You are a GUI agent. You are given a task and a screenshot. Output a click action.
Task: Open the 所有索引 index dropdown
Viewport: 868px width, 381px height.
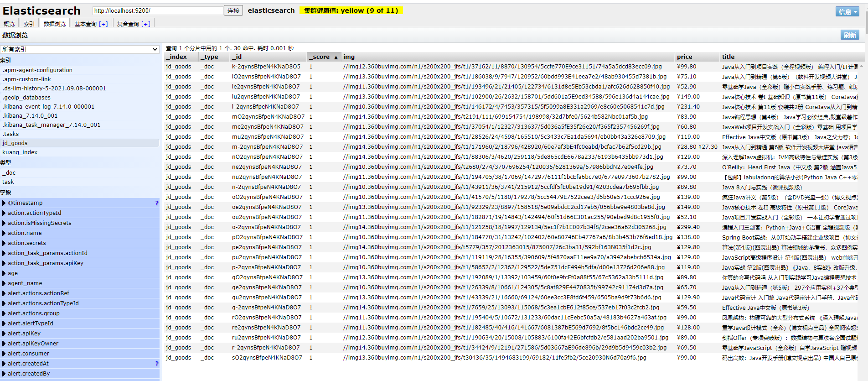click(x=80, y=49)
